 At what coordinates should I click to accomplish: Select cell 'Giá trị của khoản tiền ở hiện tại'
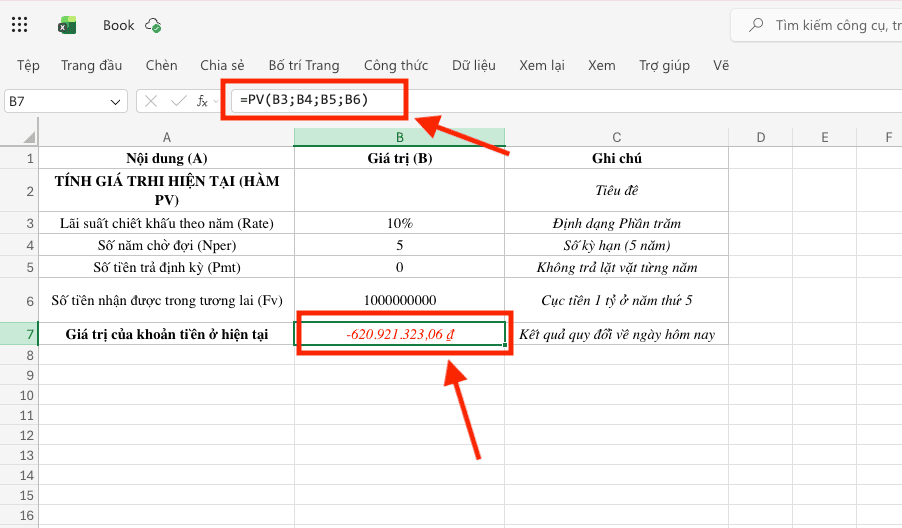166,334
